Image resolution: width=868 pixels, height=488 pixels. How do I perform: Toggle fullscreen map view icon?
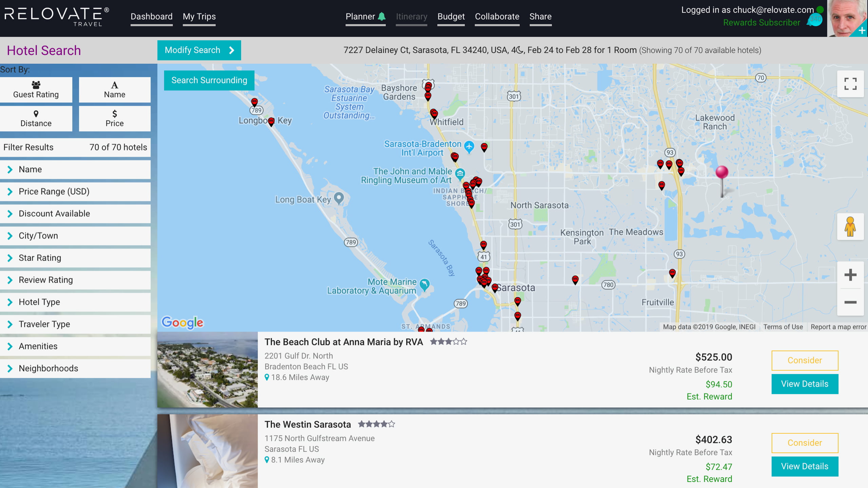point(850,84)
